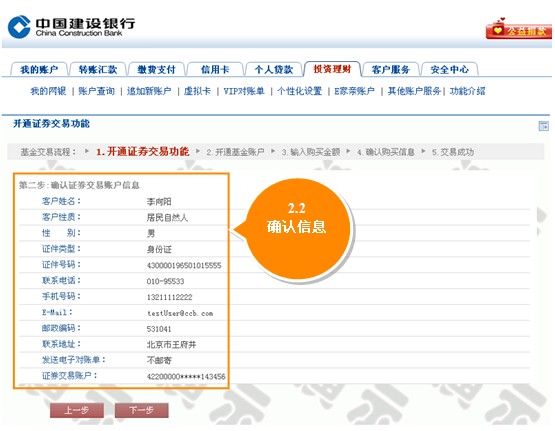Click the 下一步 next button
Viewport: 555px width, 431px height.
(x=142, y=410)
